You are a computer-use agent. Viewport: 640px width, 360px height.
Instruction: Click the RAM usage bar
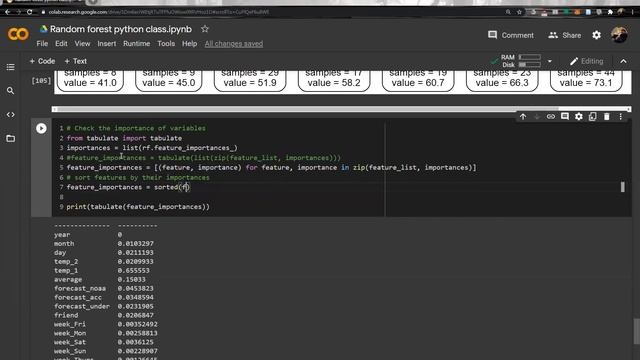coord(530,57)
